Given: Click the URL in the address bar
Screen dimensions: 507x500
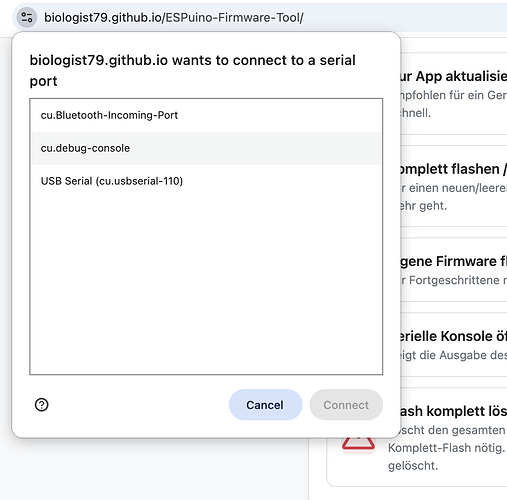Looking at the screenshot, I should click(x=174, y=17).
